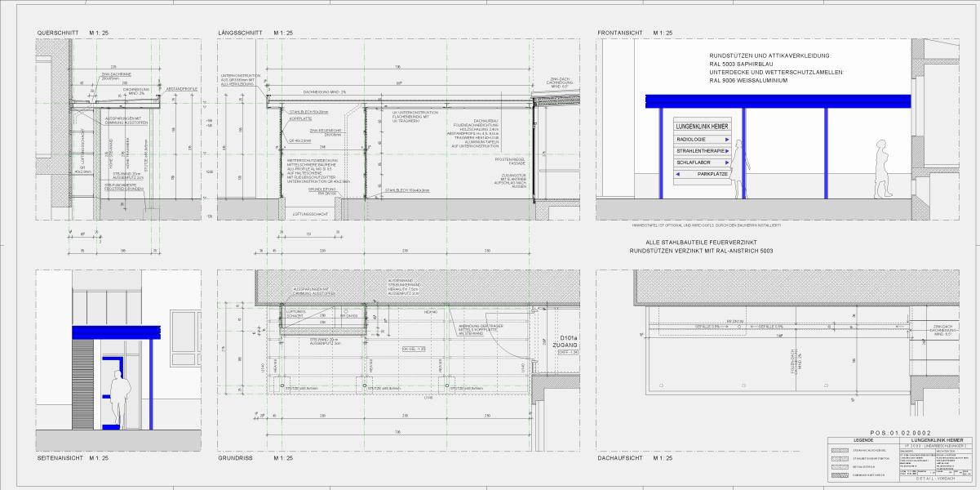
Task: Select the standing person silhouette in Frontansicht
Action: pos(880,168)
